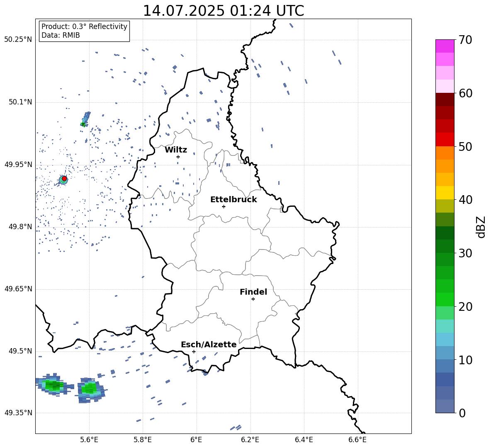Click the 6.6°E longitude label
This screenshot has height=448, width=491.
[357, 440]
